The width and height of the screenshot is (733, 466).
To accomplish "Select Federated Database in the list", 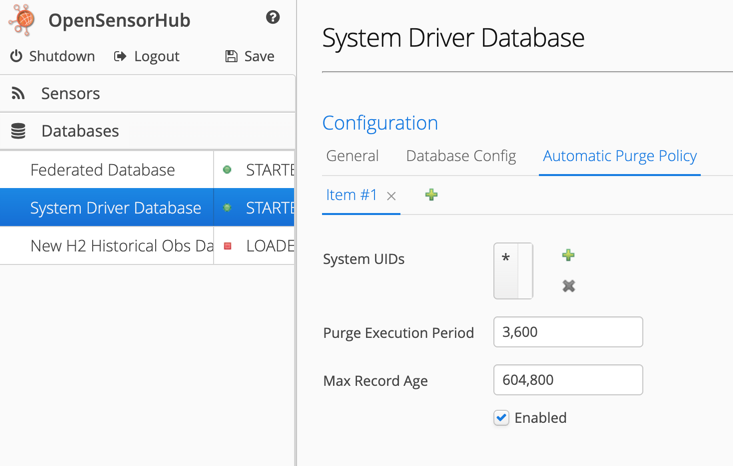I will [x=102, y=170].
